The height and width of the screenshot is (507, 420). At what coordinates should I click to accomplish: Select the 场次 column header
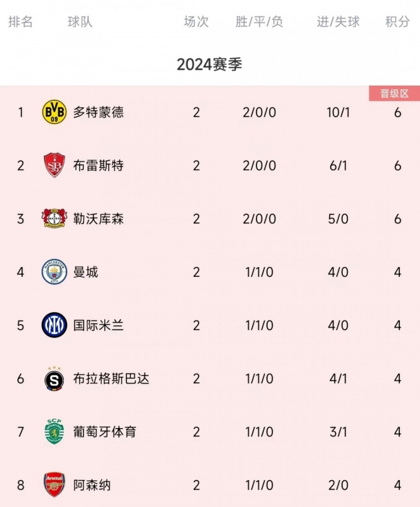click(x=196, y=22)
